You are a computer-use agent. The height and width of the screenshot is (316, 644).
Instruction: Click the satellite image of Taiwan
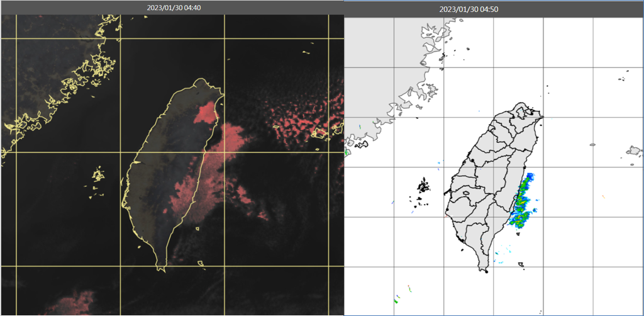(x=172, y=165)
